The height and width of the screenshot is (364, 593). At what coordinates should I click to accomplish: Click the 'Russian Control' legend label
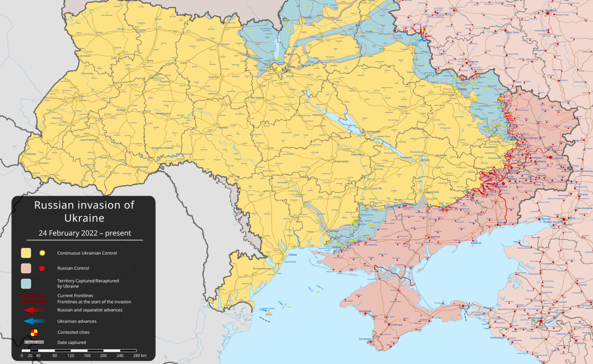(73, 268)
